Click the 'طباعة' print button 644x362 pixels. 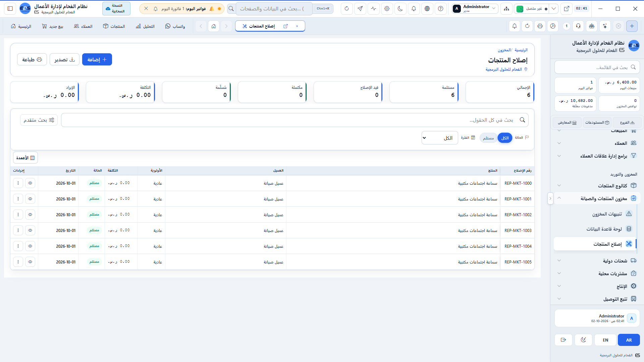point(32,60)
